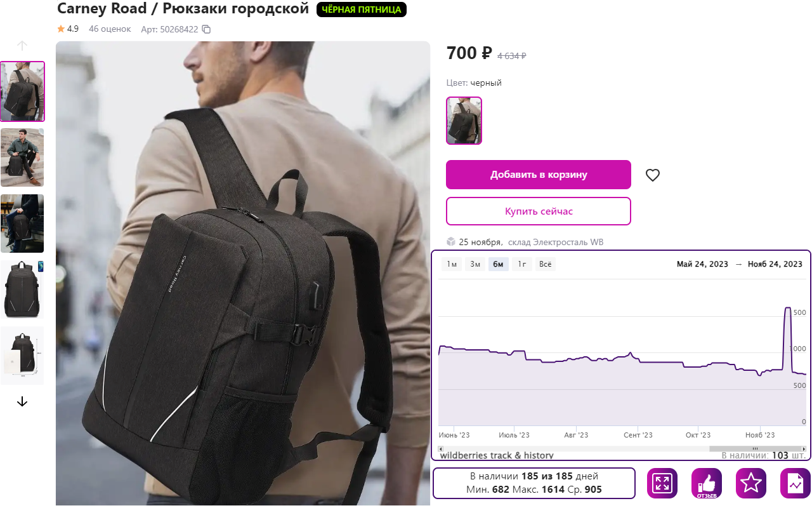Click Купить сейчас button
Viewport: 812px width, 508px height.
[539, 211]
